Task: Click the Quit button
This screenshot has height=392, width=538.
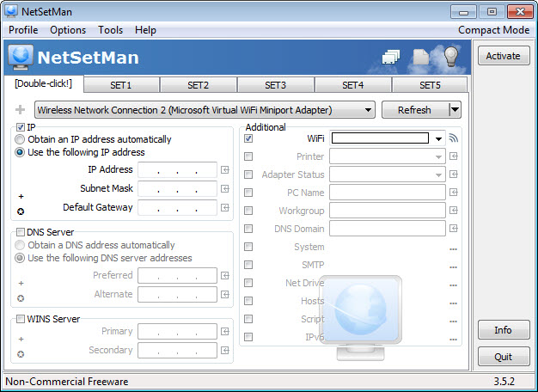Action: click(x=504, y=357)
